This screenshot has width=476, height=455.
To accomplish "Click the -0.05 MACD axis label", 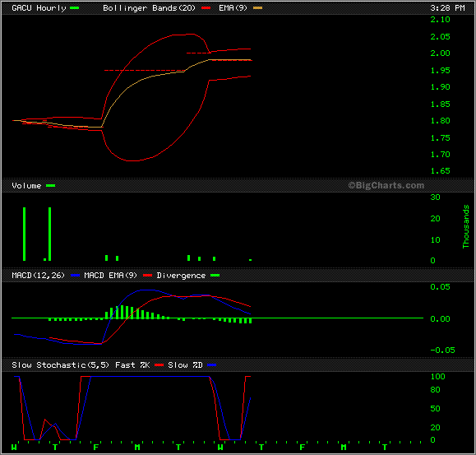I will (x=442, y=351).
